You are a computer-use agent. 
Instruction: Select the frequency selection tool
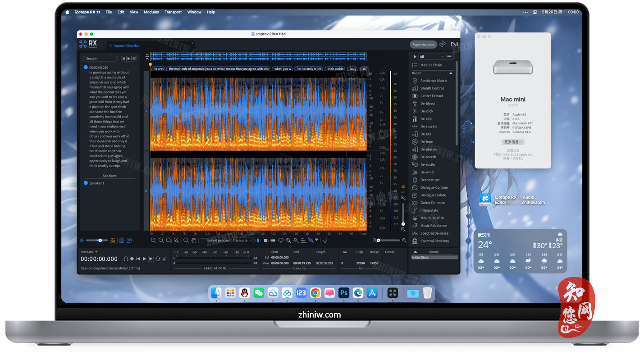[273, 241]
